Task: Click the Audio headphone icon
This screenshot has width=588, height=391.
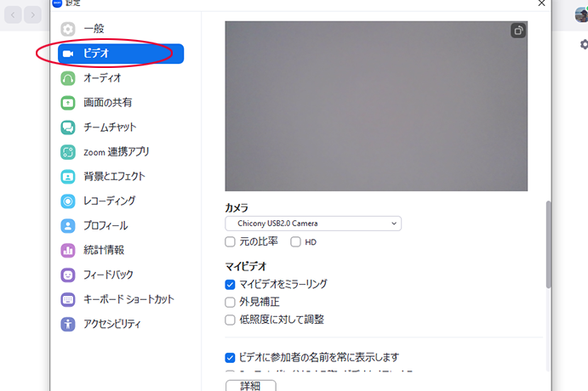Action: point(68,78)
